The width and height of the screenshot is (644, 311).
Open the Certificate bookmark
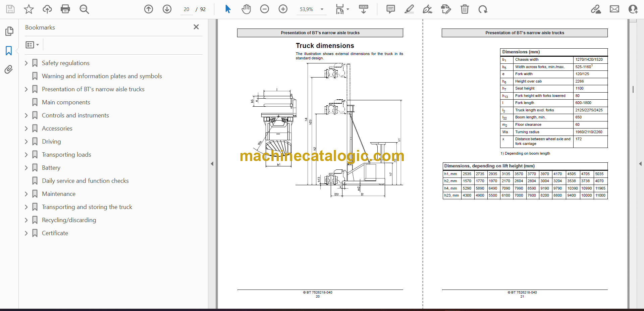[55, 233]
